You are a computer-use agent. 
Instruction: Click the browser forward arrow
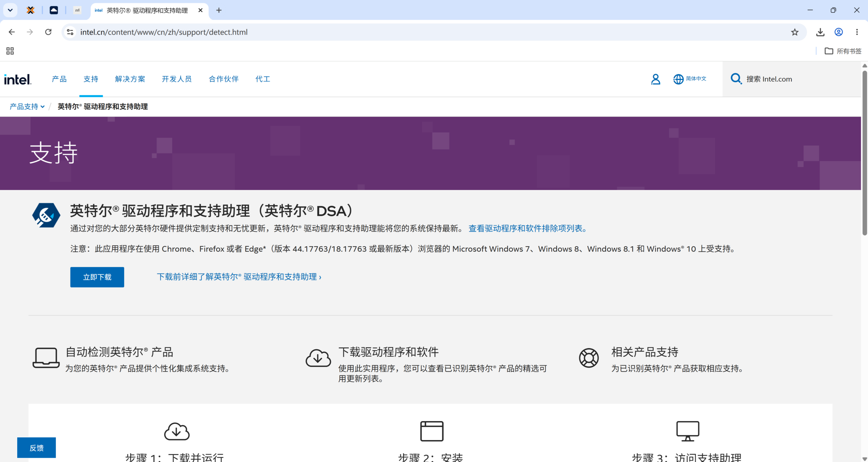30,32
